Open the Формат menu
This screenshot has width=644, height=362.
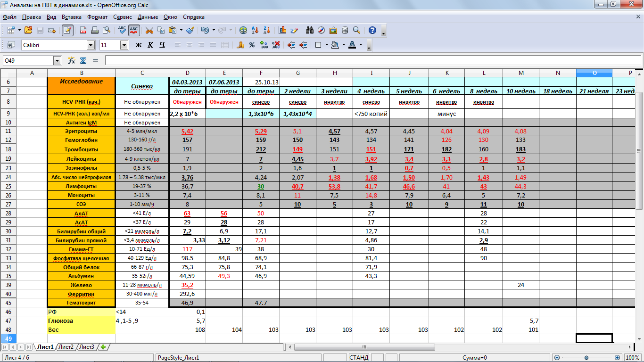[97, 17]
